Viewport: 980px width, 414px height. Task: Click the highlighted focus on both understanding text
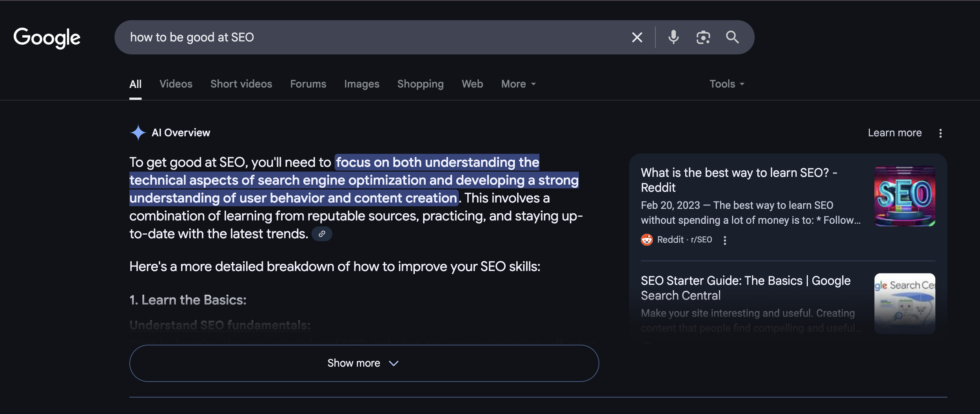tap(354, 180)
